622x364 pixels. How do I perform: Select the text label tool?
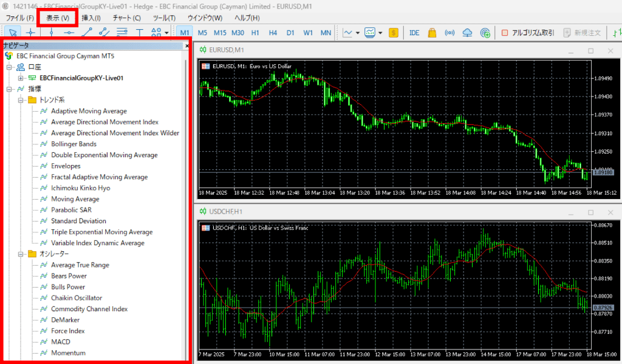click(x=139, y=33)
